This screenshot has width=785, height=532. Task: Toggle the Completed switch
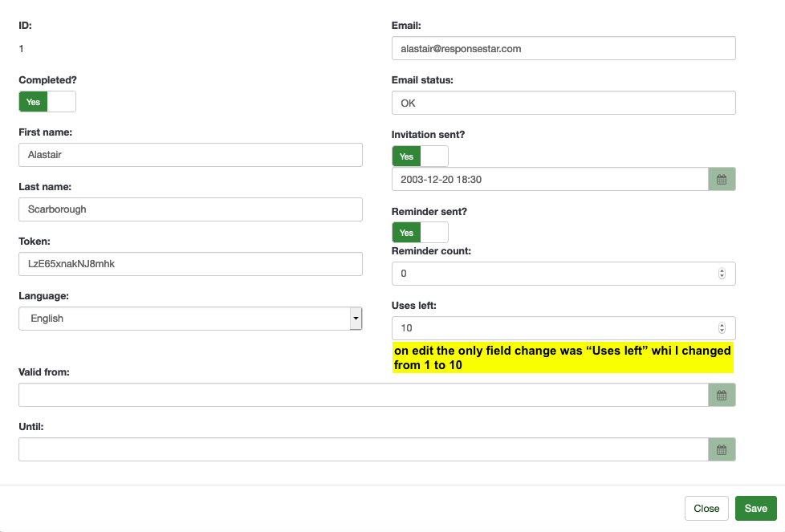point(47,102)
